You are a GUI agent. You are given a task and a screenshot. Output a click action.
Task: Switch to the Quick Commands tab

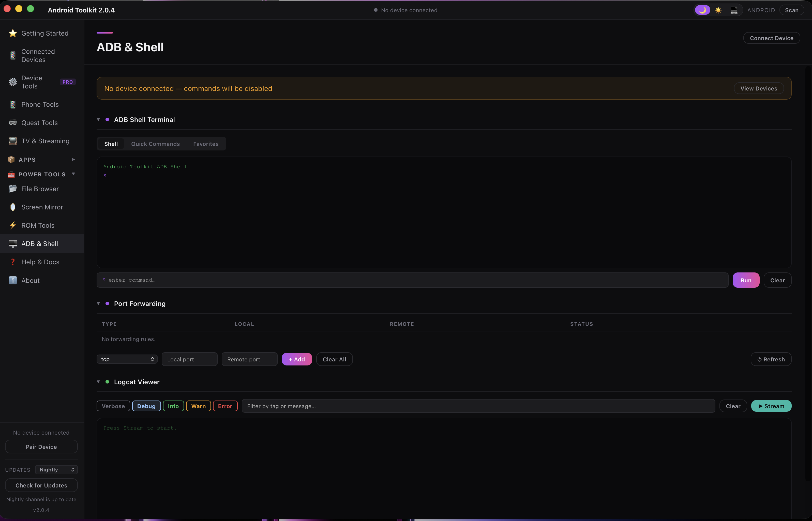[156, 144]
